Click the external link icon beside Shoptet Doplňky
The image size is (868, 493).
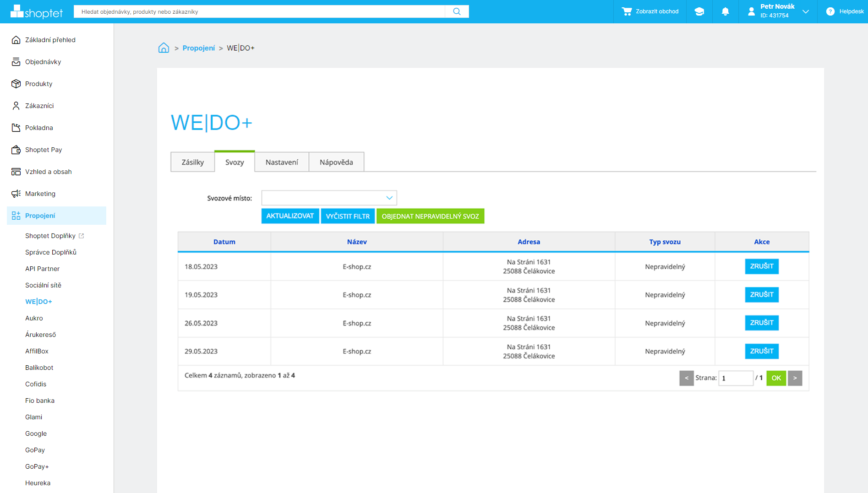pos(82,236)
